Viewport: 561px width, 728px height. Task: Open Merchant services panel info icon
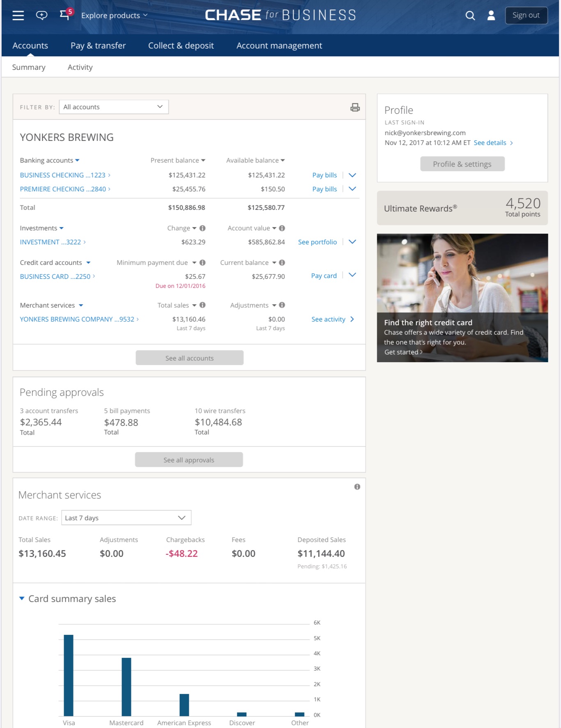[x=357, y=487]
